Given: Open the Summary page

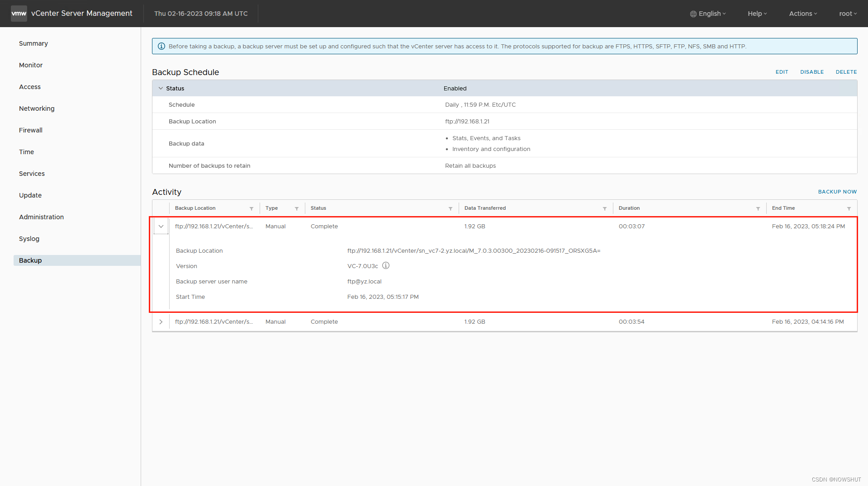Looking at the screenshot, I should (x=33, y=43).
